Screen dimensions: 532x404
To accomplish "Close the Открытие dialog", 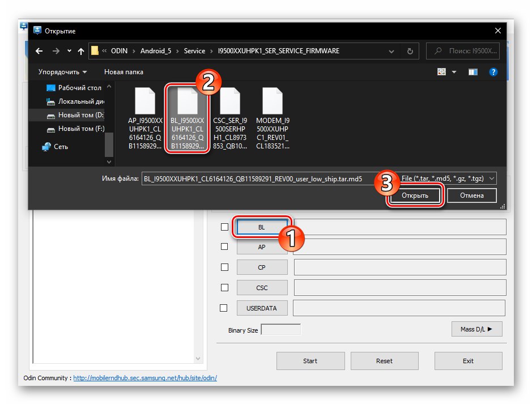I will coord(498,31).
